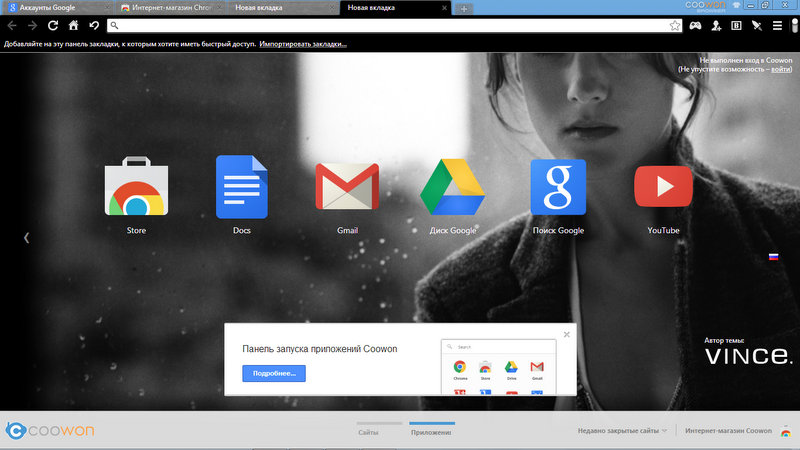The image size is (800, 450).
Task: Click the search magnifier in address bar
Action: [x=114, y=26]
